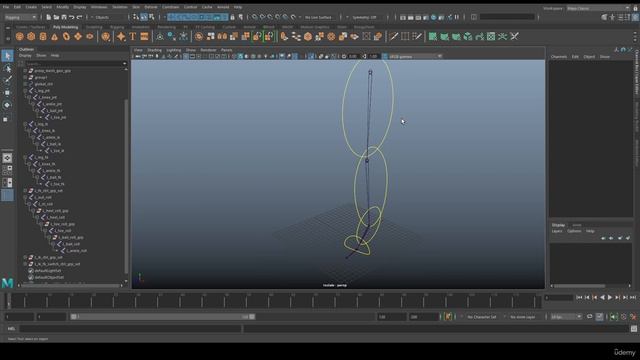Collapse the l_leg_fk hierarchy

25,157
